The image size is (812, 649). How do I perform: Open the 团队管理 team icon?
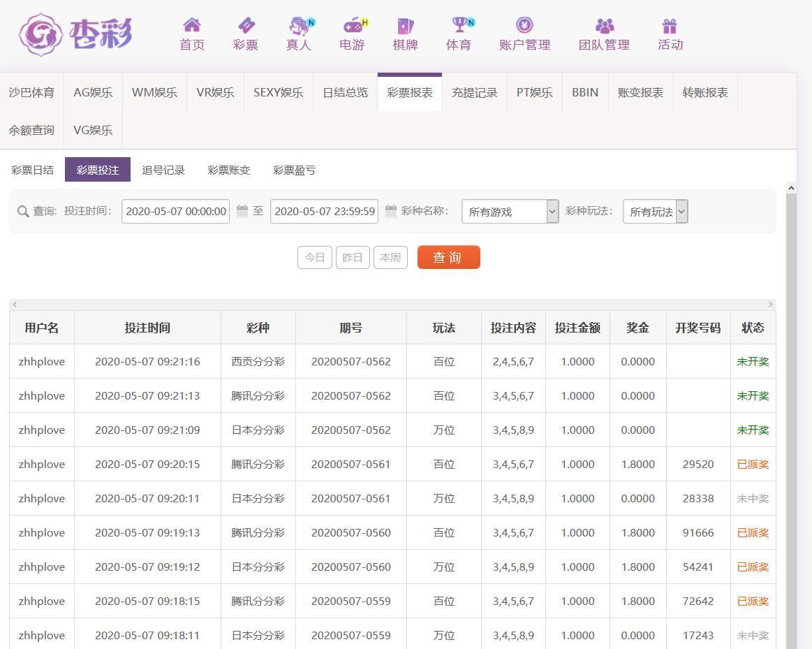(x=604, y=26)
